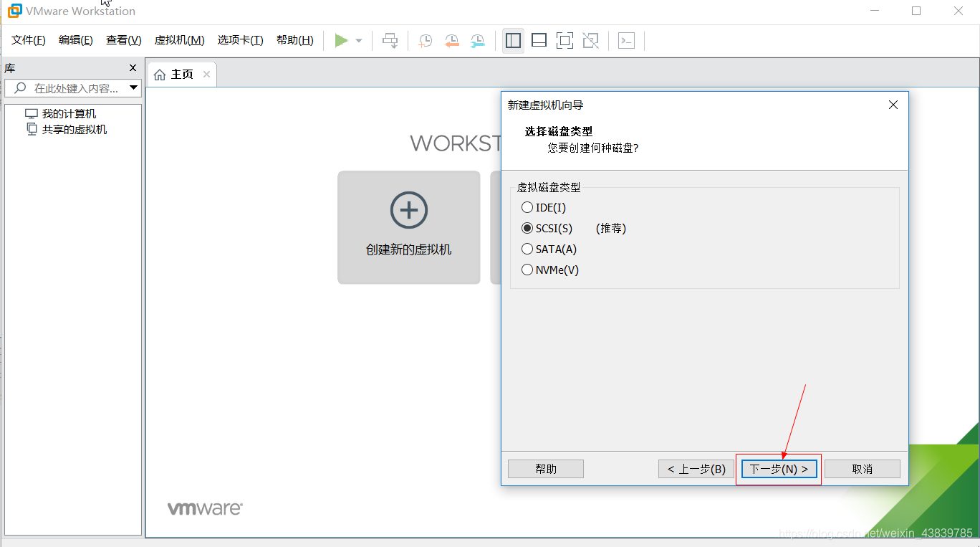Click the green power on play icon
This screenshot has height=547, width=980.
click(x=341, y=41)
